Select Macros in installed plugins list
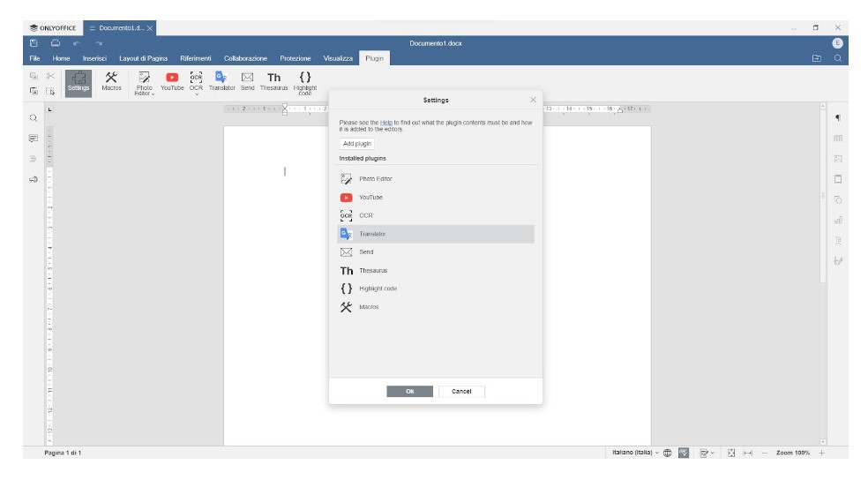This screenshot has height=480, width=868. (x=436, y=307)
